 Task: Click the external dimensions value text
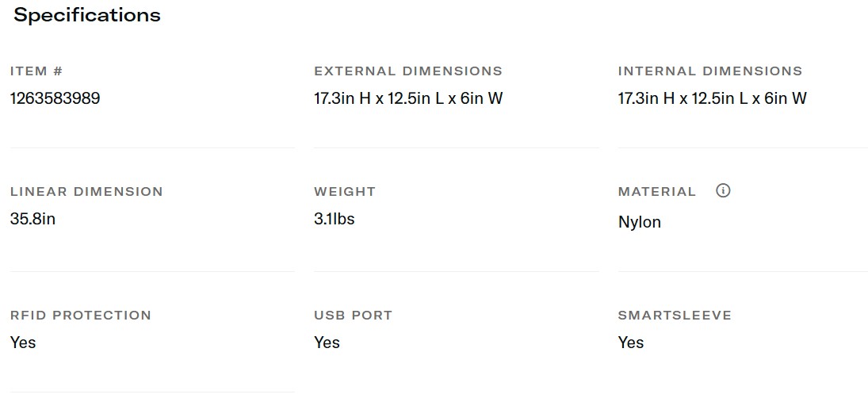coord(408,98)
